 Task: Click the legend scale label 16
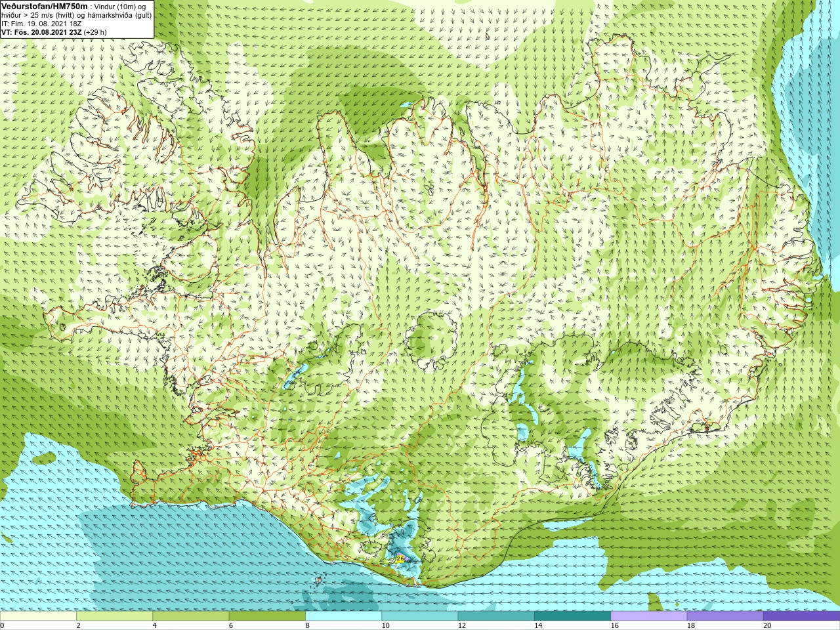tap(614, 625)
